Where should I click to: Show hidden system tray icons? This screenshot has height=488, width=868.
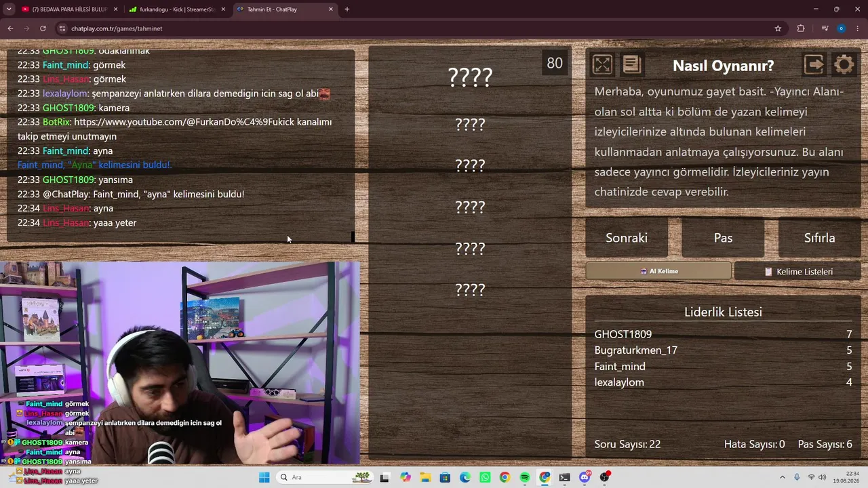point(782,477)
